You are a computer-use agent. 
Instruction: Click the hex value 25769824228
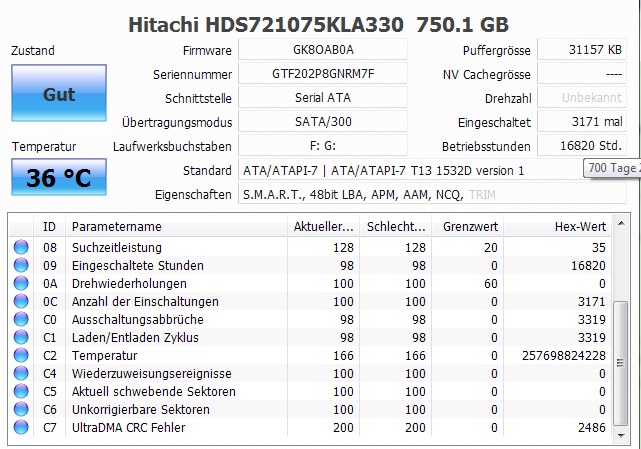[564, 355]
